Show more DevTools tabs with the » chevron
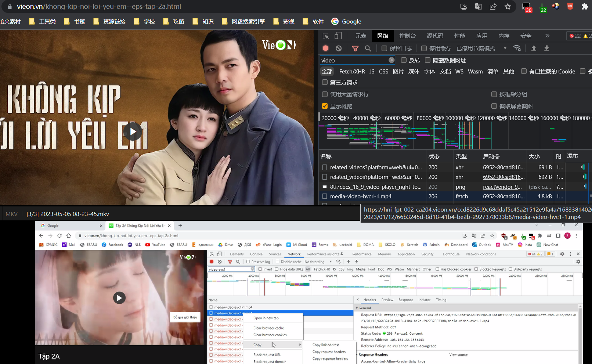Viewport: 592px width, 364px height. click(x=547, y=36)
